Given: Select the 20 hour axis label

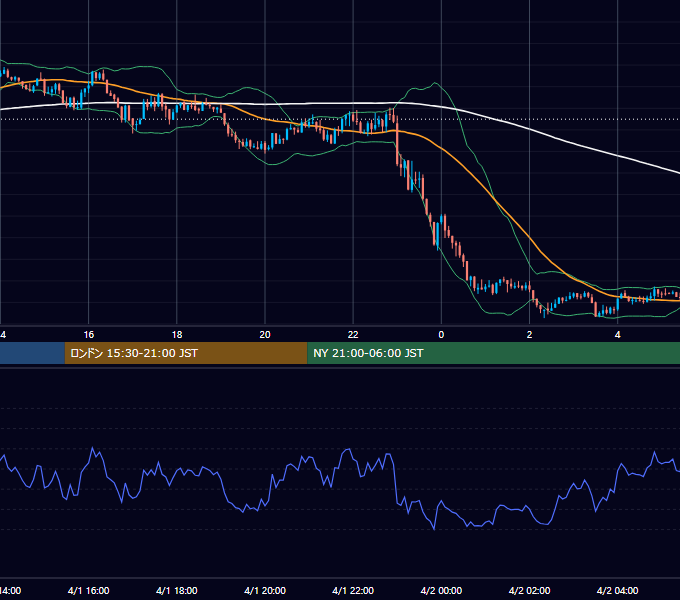Looking at the screenshot, I should (x=265, y=335).
